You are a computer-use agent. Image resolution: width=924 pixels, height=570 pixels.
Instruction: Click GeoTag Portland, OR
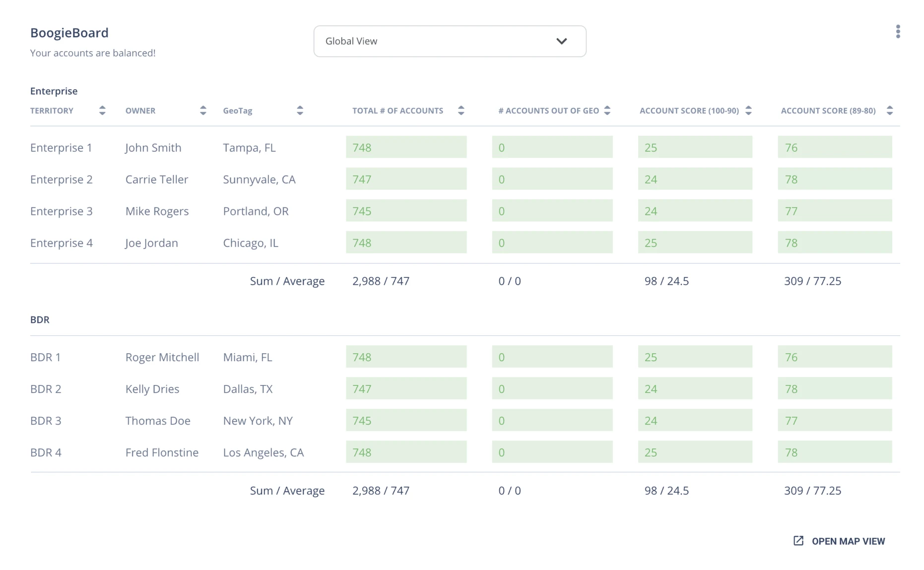(x=256, y=211)
